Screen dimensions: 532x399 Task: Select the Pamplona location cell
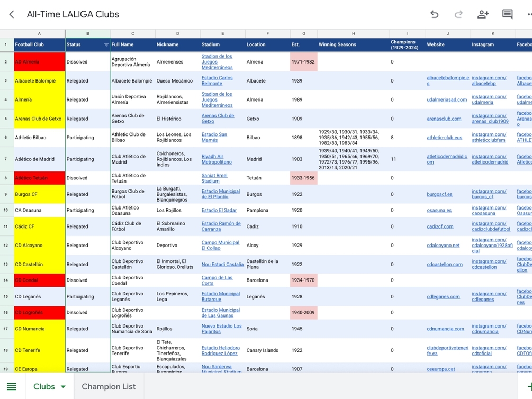268,211
